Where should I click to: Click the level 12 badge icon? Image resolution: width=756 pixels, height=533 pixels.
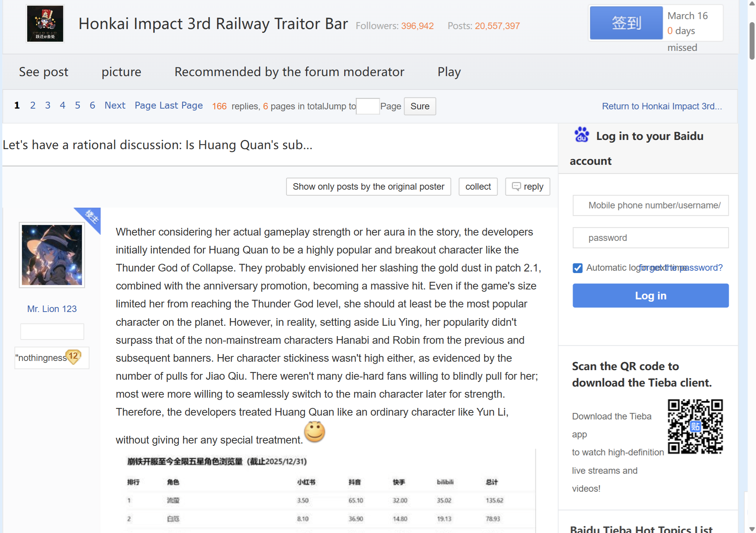(73, 356)
